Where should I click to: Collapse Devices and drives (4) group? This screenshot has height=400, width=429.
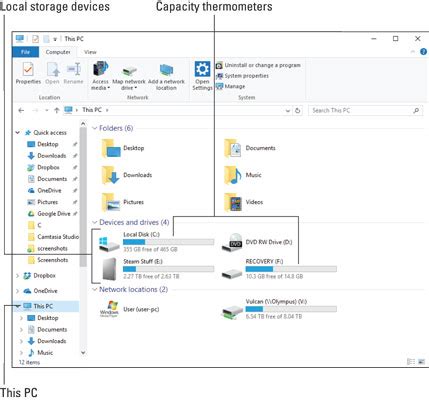95,222
